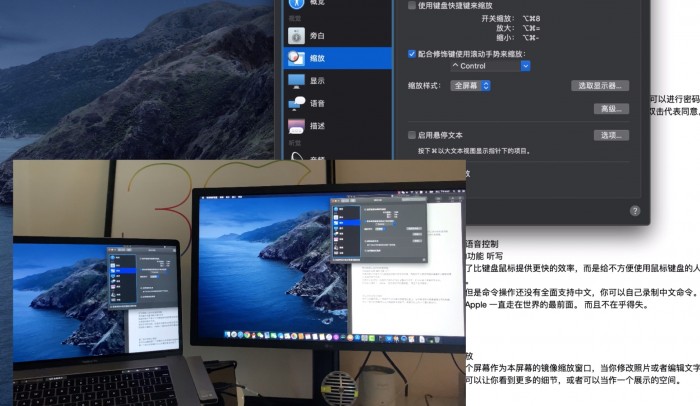Select the highlighted 缩放 sidebar item

338,58
